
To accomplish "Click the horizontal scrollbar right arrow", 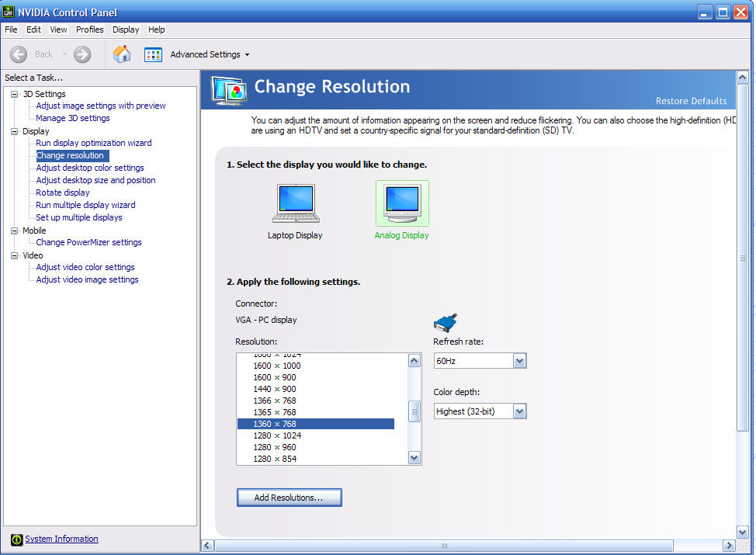I will pyautogui.click(x=729, y=546).
